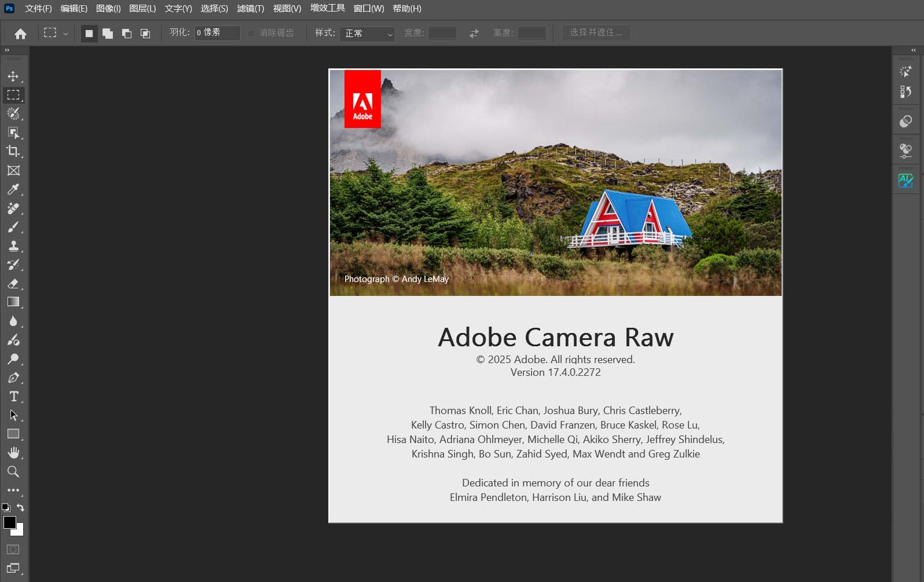Screen dimensions: 924x582
Task: Select the Move tool
Action: (13, 76)
